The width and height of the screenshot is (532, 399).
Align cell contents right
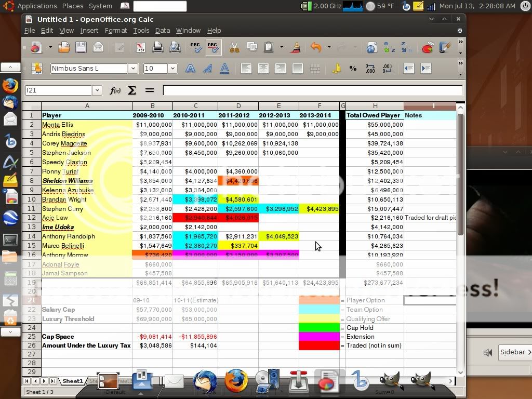click(280, 69)
